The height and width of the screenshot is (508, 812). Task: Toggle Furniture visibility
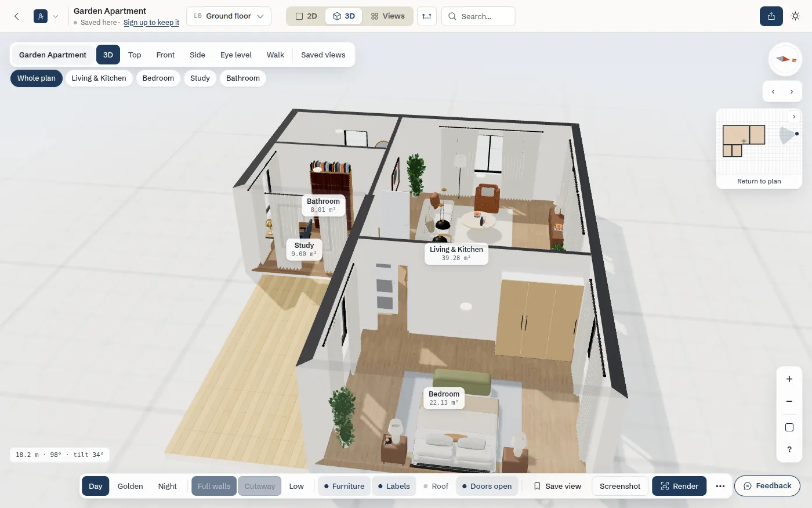point(344,487)
